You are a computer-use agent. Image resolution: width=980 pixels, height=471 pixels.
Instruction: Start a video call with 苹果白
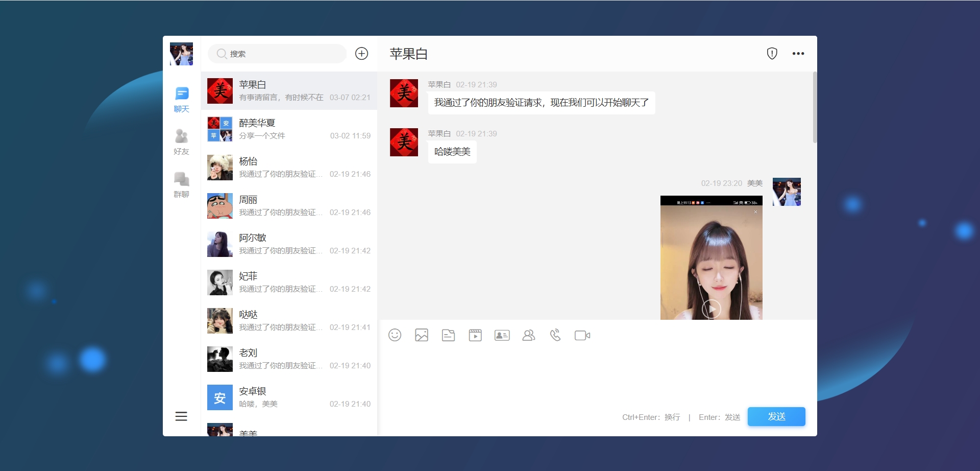[x=582, y=335]
